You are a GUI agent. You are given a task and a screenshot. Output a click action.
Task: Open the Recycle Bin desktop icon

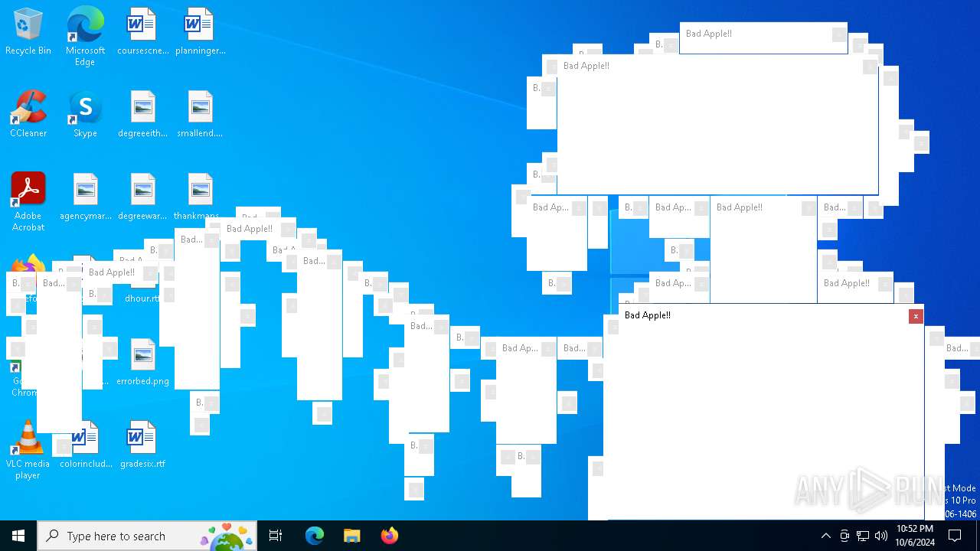tap(28, 32)
